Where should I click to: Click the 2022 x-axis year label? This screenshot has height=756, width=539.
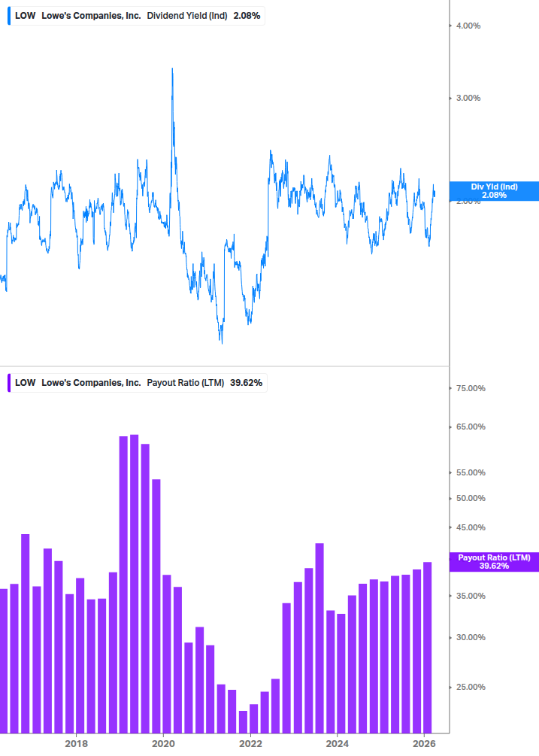point(250,743)
